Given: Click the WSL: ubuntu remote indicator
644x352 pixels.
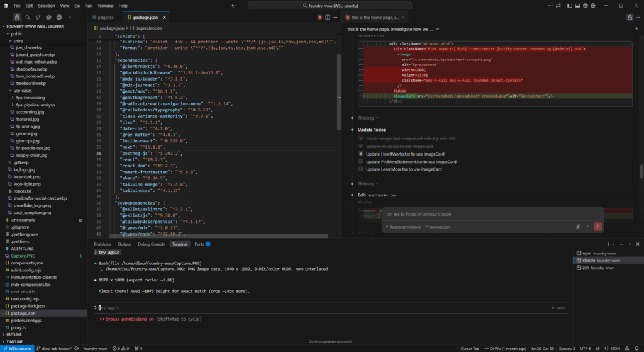Looking at the screenshot, I should tap(17, 349).
